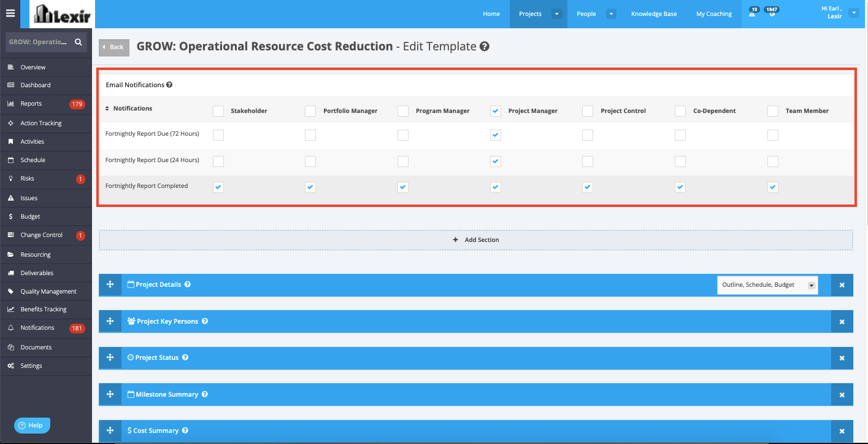This screenshot has width=868, height=444.
Task: Open the hamburger menu icon
Action: tap(10, 13)
